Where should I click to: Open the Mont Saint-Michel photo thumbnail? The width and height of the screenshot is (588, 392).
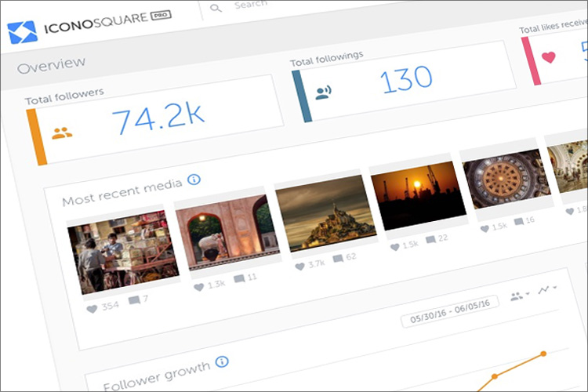point(326,212)
